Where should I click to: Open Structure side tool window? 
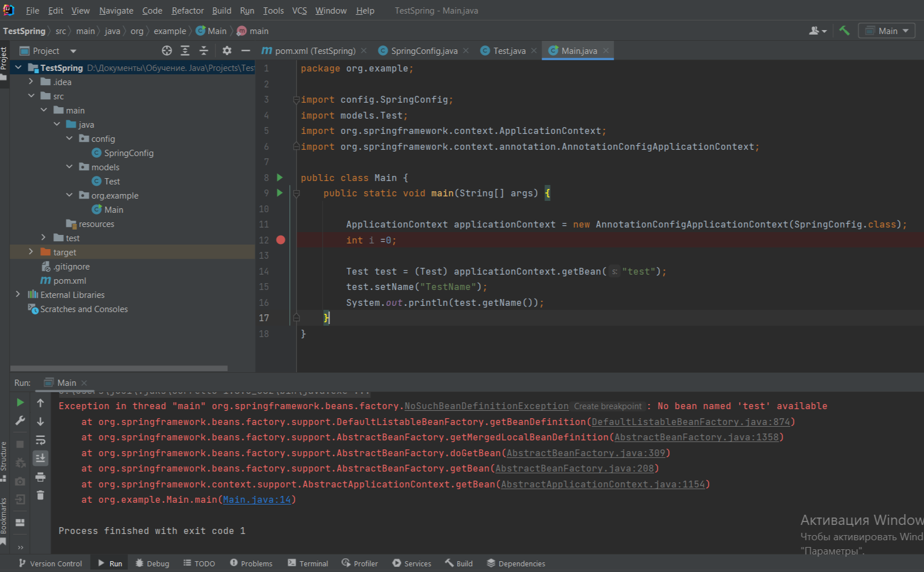click(3, 461)
